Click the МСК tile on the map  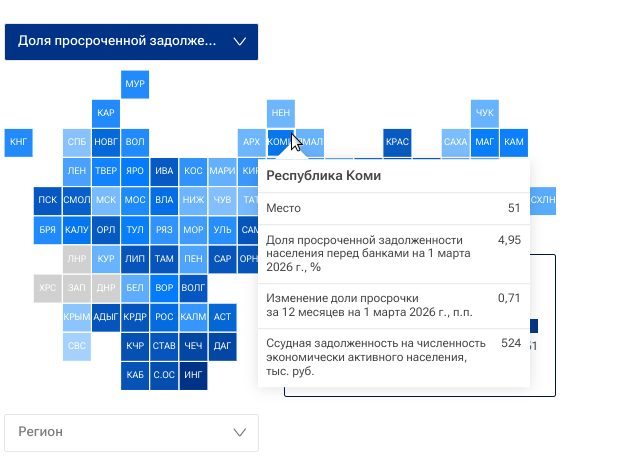(x=106, y=200)
